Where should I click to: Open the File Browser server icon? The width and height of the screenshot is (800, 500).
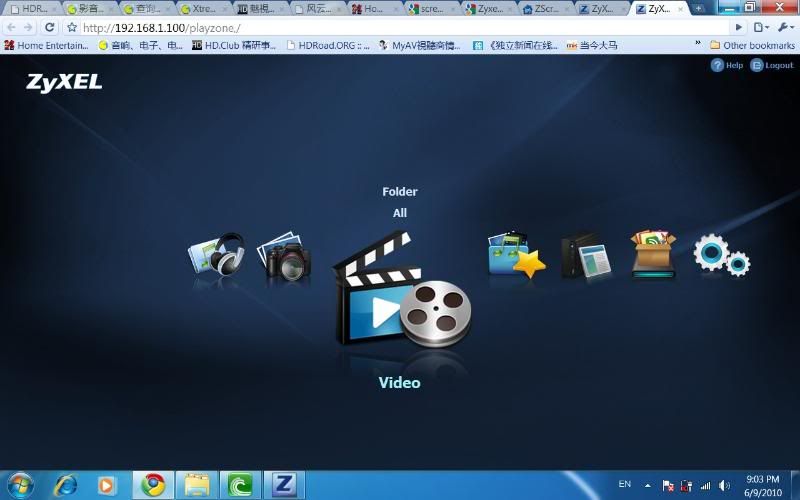pos(585,257)
